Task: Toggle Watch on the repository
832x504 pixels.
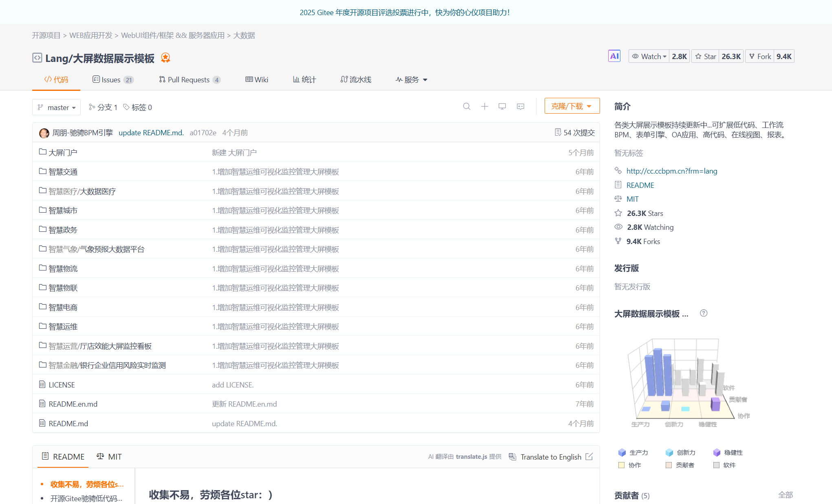Action: tap(649, 56)
